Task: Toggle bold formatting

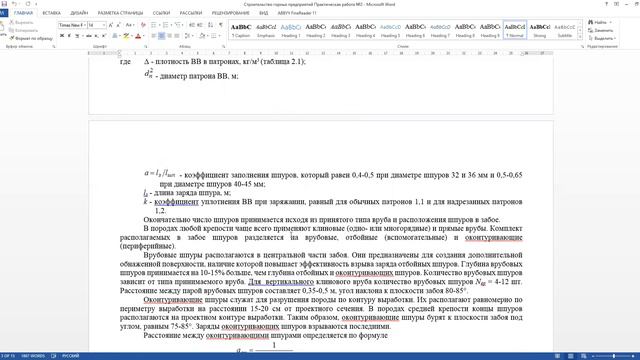Action: 62,36
